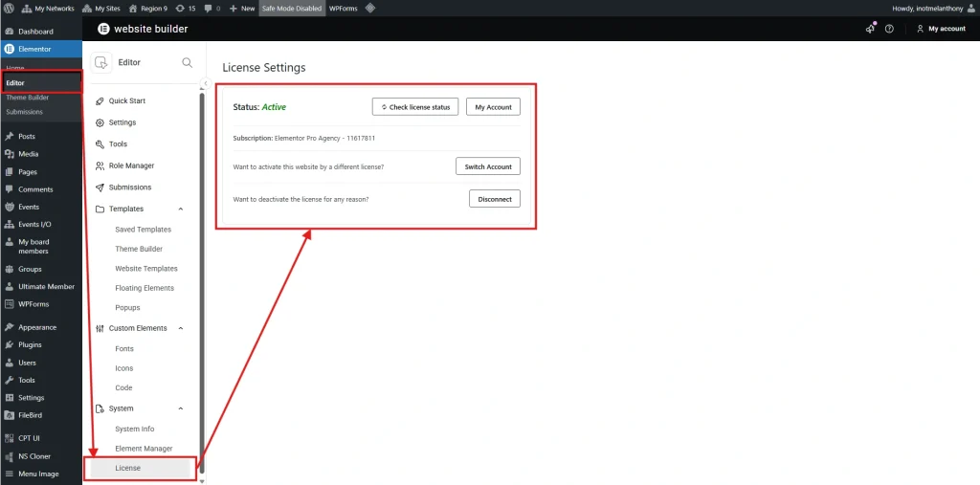This screenshot has height=485, width=980.
Task: Click the WordPress logo in admin bar
Action: [x=9, y=9]
